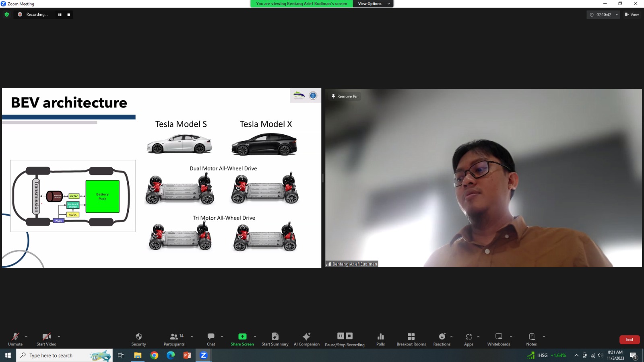The width and height of the screenshot is (644, 362).
Task: Pause the recording in bottom toolbar
Action: point(341,336)
